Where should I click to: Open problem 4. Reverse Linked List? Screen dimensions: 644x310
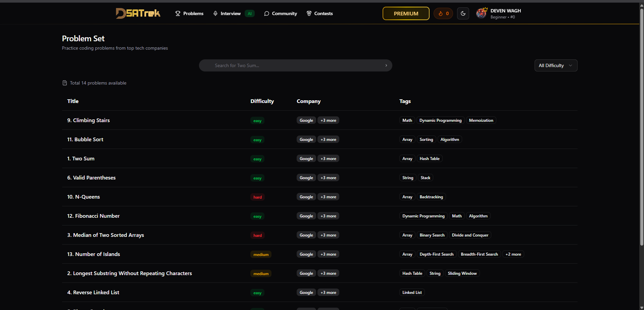93,292
